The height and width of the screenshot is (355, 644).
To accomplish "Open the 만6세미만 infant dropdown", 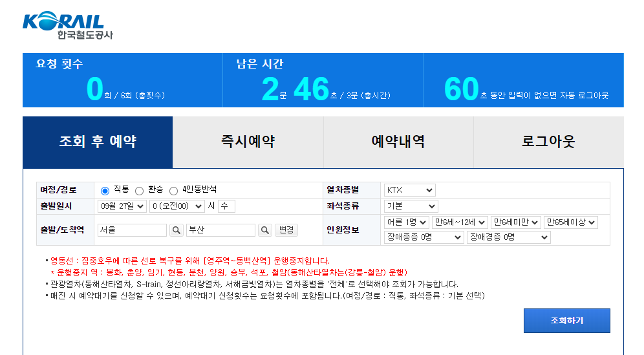I will (x=516, y=222).
